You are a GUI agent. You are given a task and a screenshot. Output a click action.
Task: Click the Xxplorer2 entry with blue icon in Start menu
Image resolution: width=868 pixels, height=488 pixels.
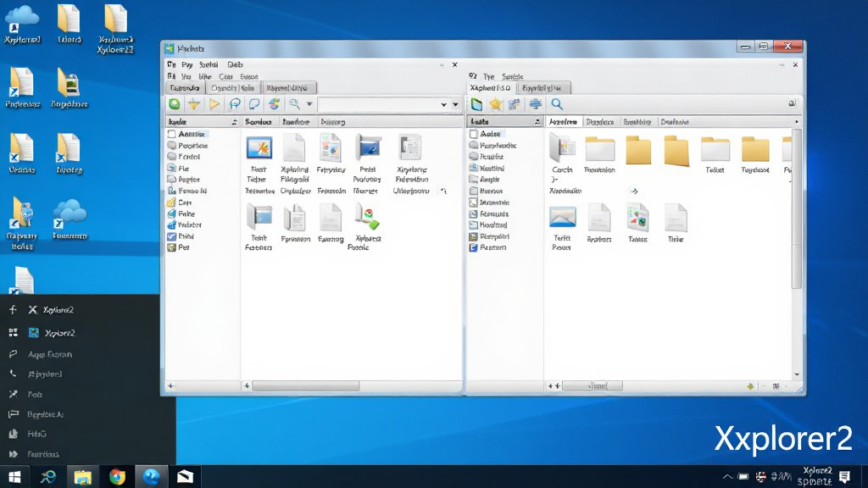click(52, 332)
